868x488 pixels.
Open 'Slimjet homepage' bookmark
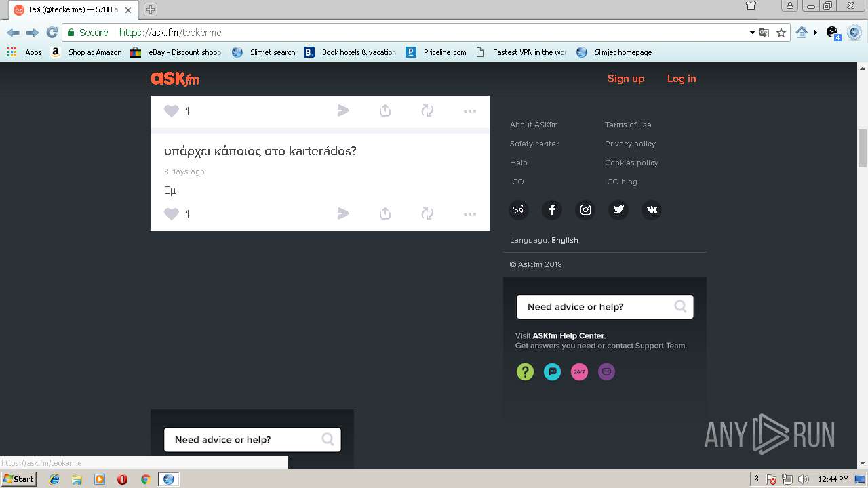[614, 52]
